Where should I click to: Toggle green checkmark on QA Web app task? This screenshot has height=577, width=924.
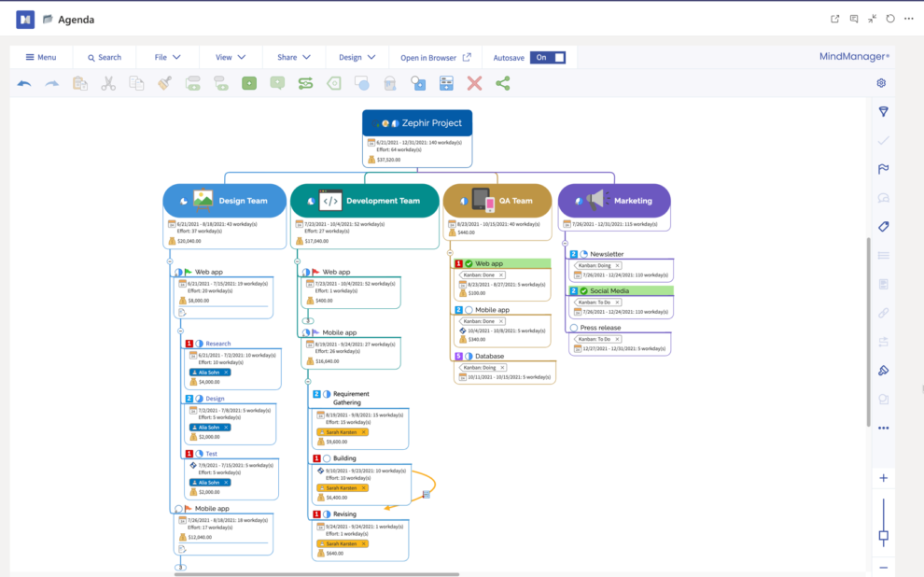coord(469,264)
